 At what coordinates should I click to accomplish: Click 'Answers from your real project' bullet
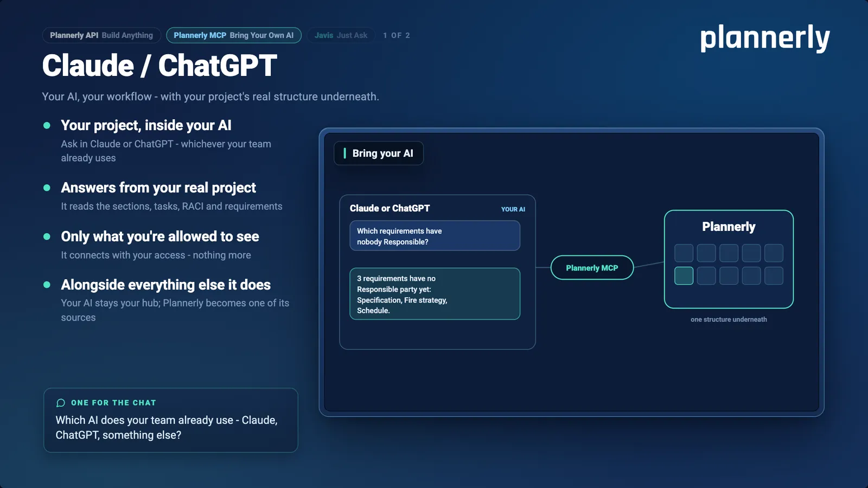coord(158,188)
